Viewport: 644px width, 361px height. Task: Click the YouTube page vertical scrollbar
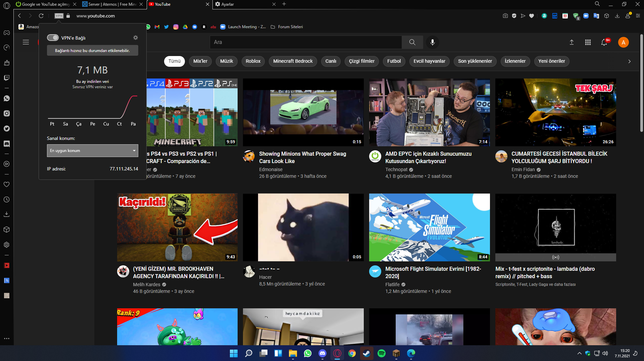click(641, 83)
